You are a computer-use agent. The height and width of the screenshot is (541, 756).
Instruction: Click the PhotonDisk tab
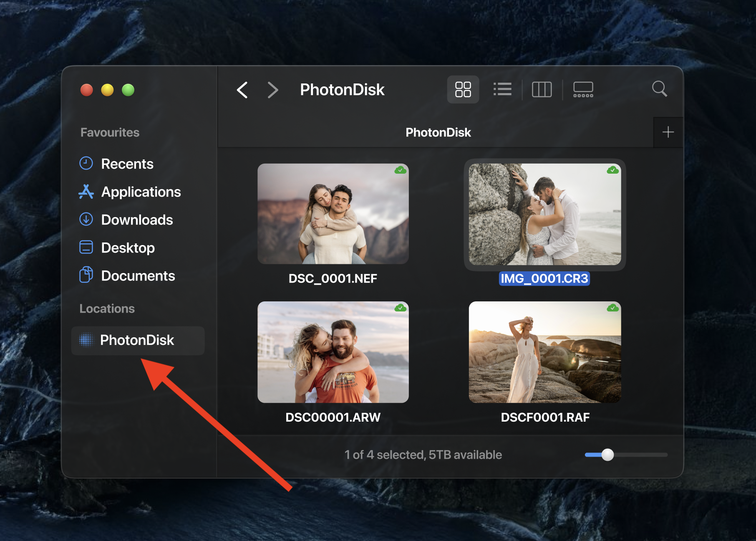438,132
